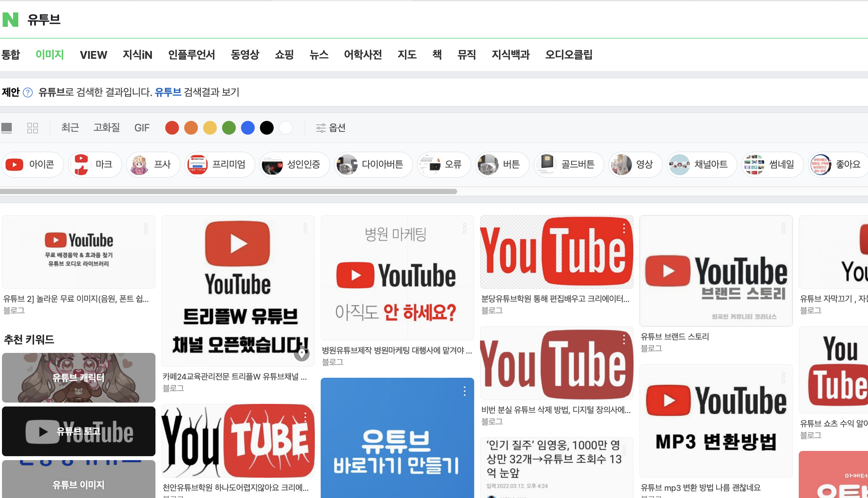Click the green Naver N logo
The image size is (868, 498).
coord(10,20)
